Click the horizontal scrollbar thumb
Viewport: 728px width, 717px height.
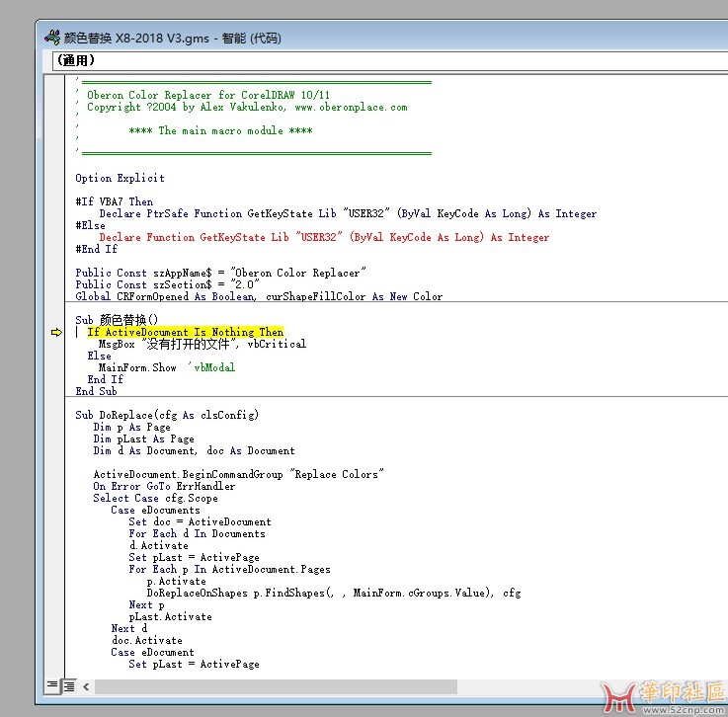click(276, 686)
